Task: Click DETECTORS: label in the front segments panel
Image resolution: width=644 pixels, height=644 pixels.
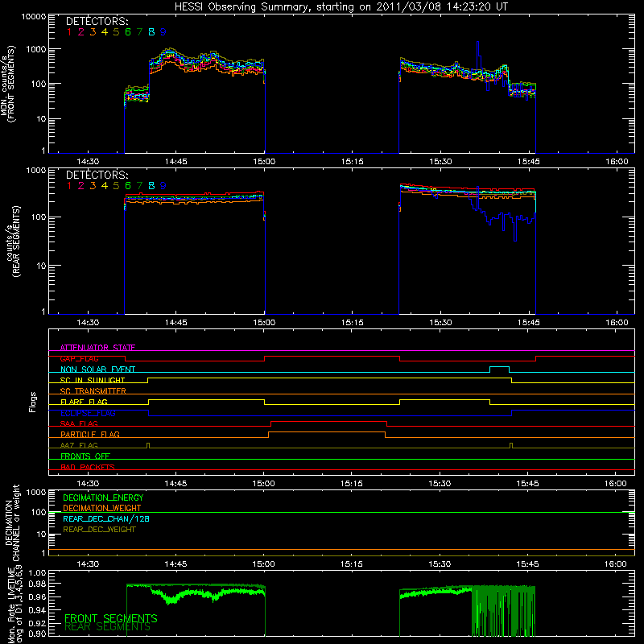Action: click(x=97, y=22)
